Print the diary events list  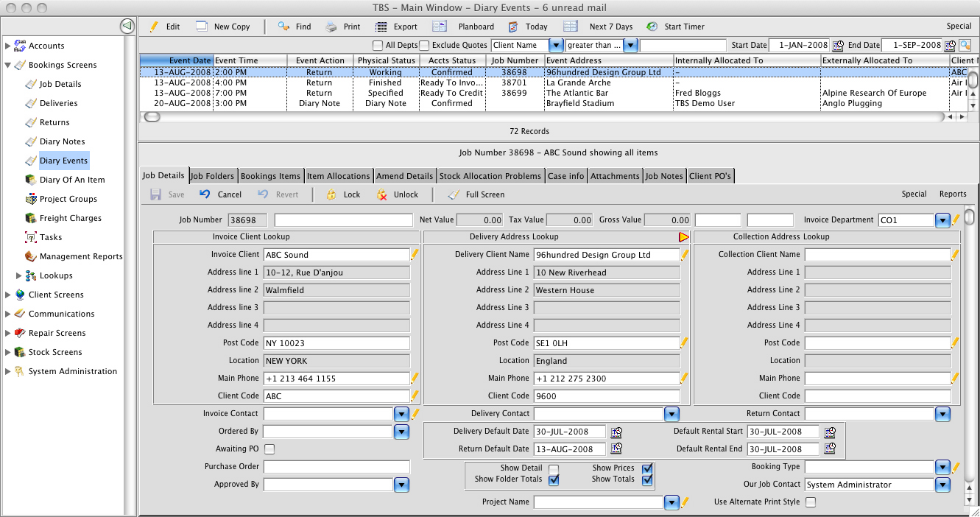[343, 27]
